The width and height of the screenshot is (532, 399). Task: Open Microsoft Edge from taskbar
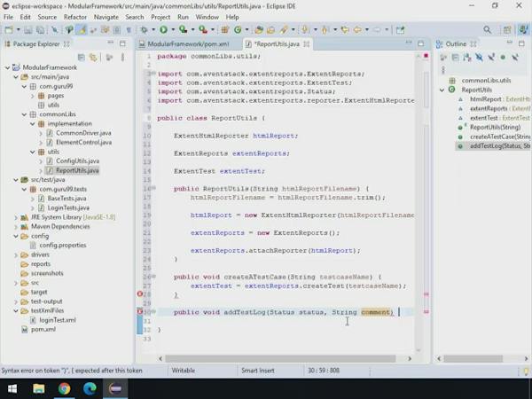click(90, 388)
